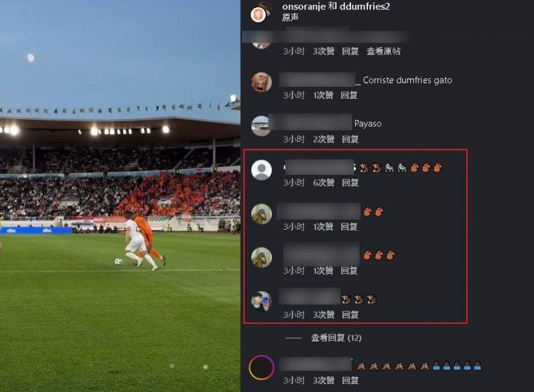Viewport: 534px width, 392px height.
Task: Open onsoranje 和 ddumfries2 account names
Action: (x=336, y=6)
